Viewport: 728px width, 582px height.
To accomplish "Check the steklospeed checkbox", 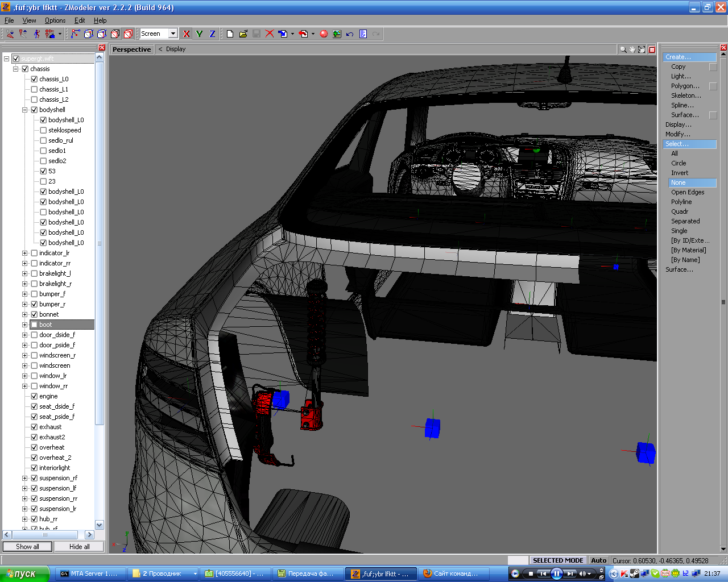I will (43, 130).
